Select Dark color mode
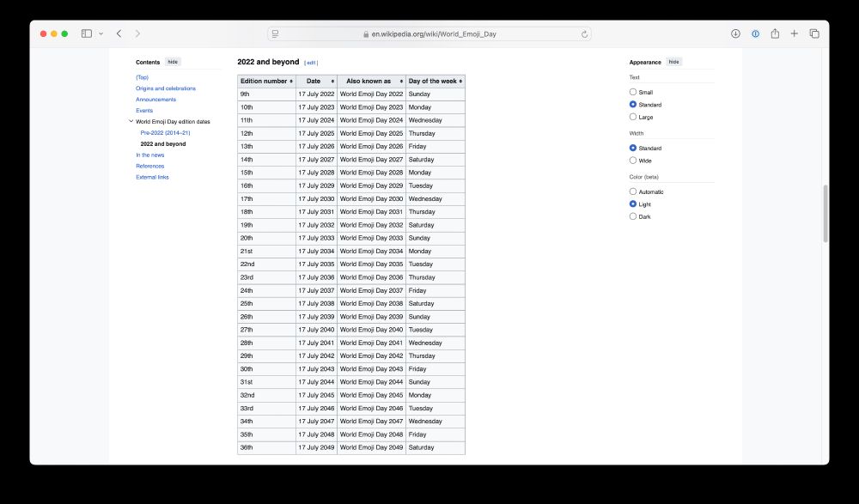Viewport: 859px width, 504px height. pyautogui.click(x=633, y=216)
